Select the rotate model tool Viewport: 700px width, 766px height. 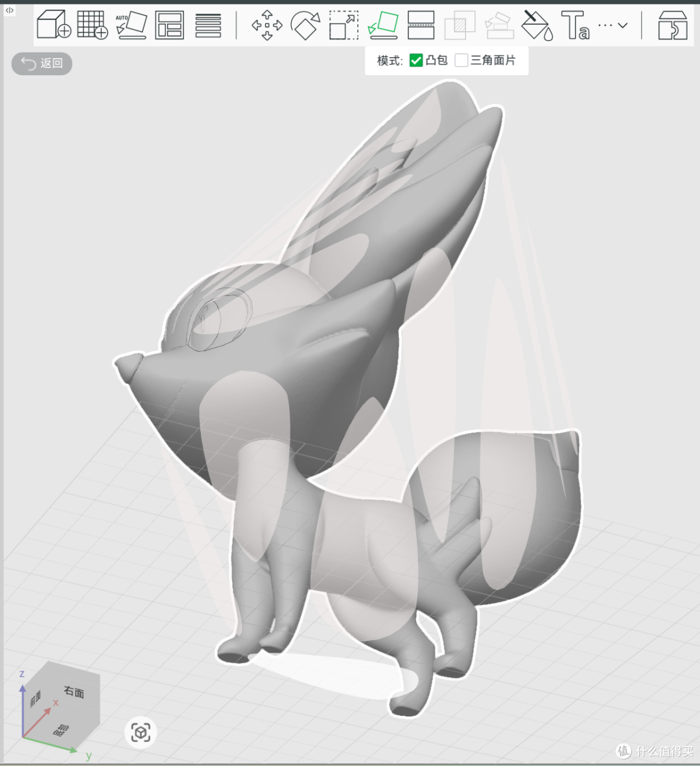pyautogui.click(x=305, y=25)
